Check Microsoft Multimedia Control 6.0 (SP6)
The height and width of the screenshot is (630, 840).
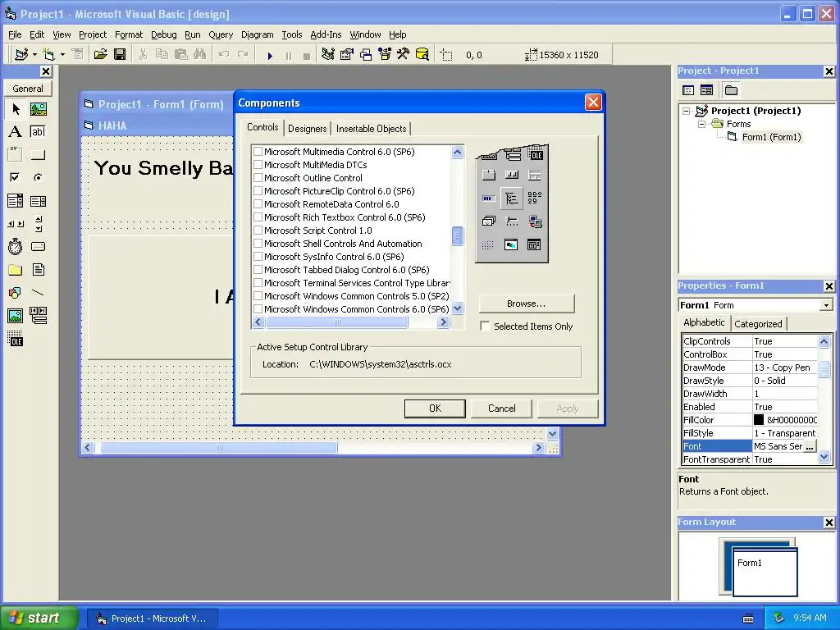[258, 152]
